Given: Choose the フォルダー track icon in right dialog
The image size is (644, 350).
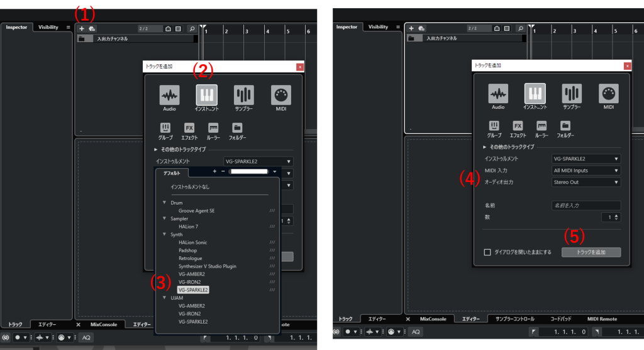Looking at the screenshot, I should pos(565,126).
